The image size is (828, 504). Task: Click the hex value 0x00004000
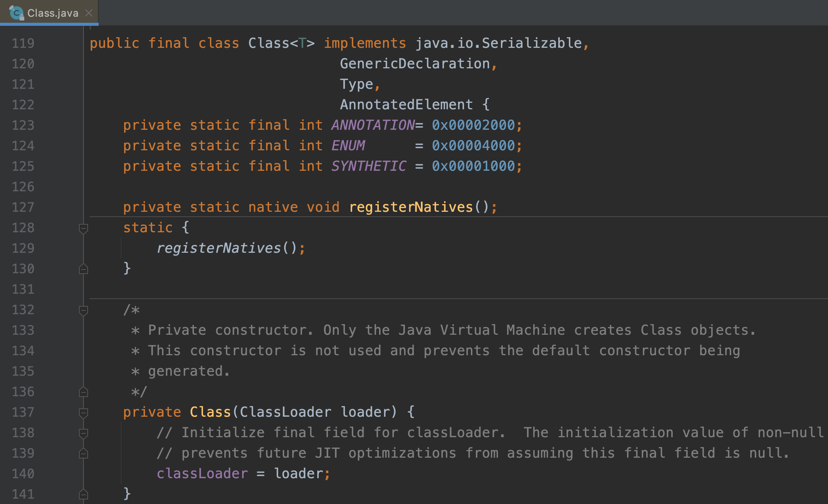click(473, 146)
